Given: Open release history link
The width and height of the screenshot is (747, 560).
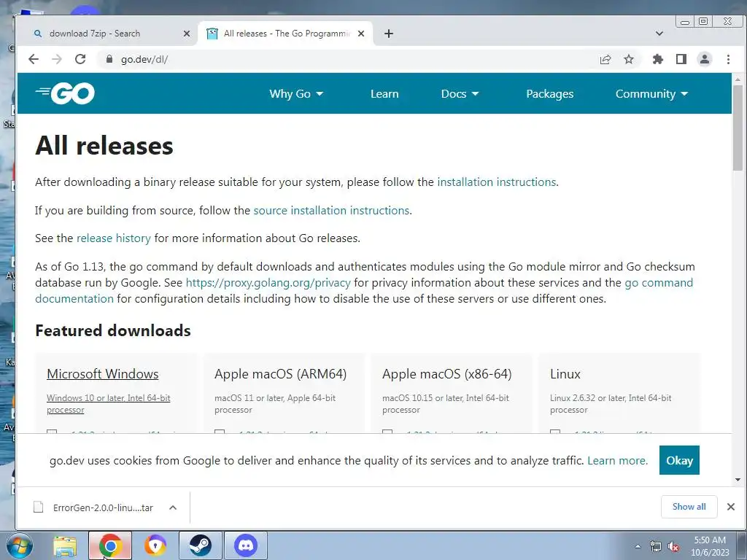Looking at the screenshot, I should pos(113,238).
